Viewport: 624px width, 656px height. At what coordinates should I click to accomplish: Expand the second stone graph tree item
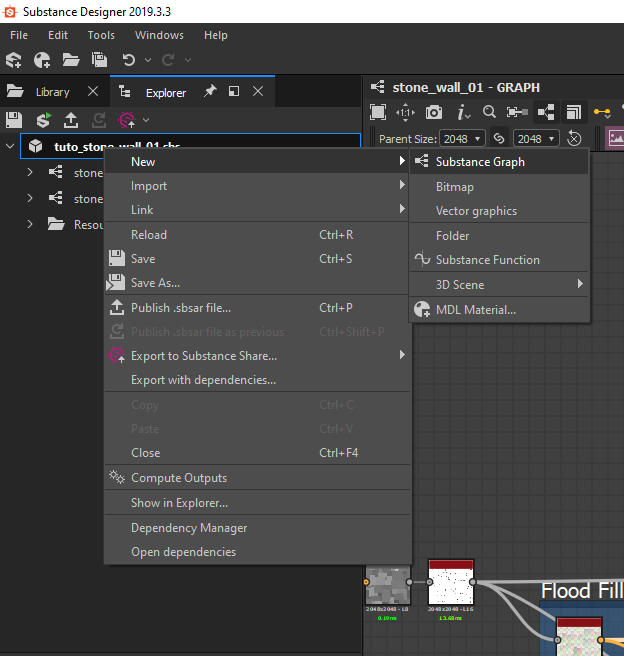[x=30, y=198]
